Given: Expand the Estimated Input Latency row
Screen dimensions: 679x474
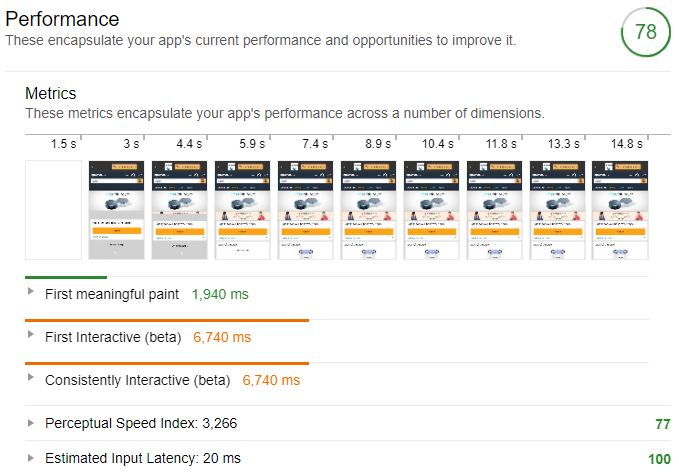Looking at the screenshot, I should 32,458.
